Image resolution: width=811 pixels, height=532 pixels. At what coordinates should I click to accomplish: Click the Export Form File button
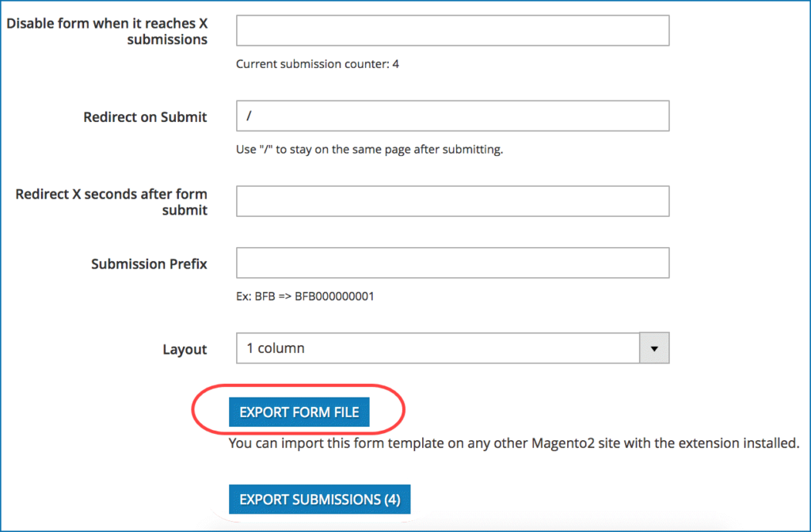[299, 412]
